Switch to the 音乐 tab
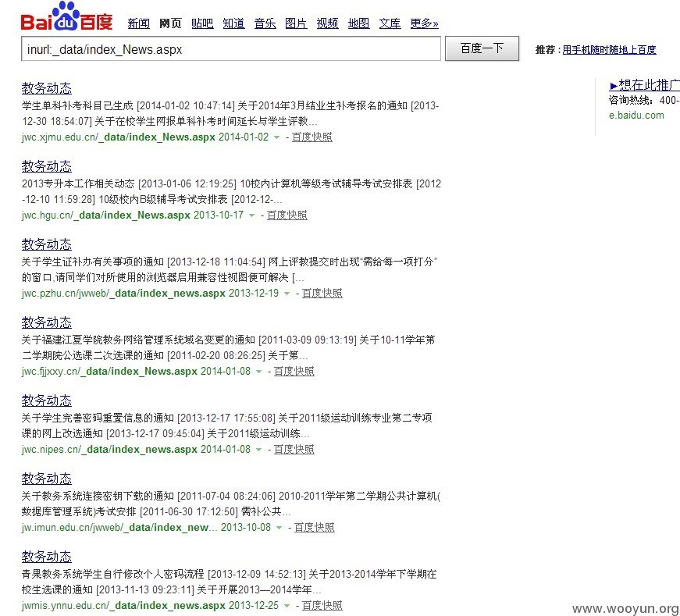This screenshot has height=616, width=680. [265, 23]
